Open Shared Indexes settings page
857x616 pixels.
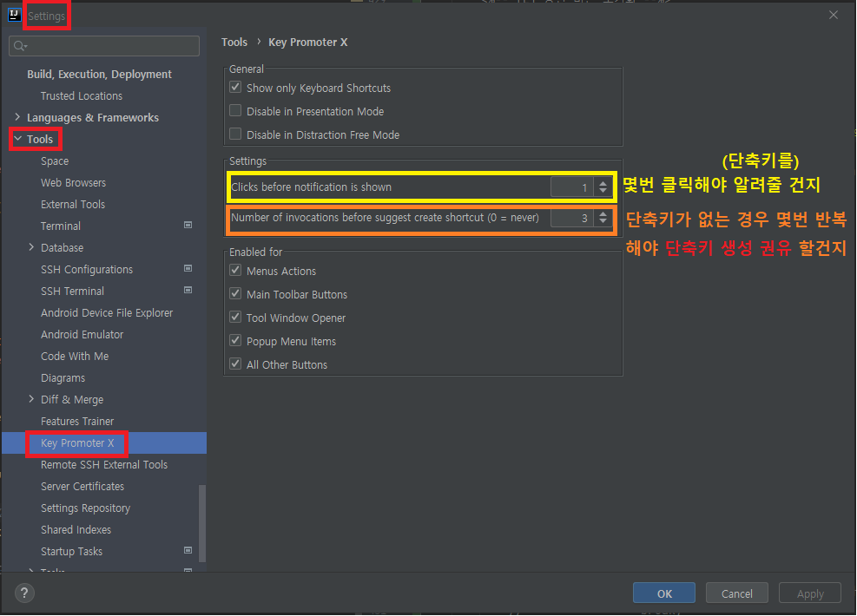(76, 530)
